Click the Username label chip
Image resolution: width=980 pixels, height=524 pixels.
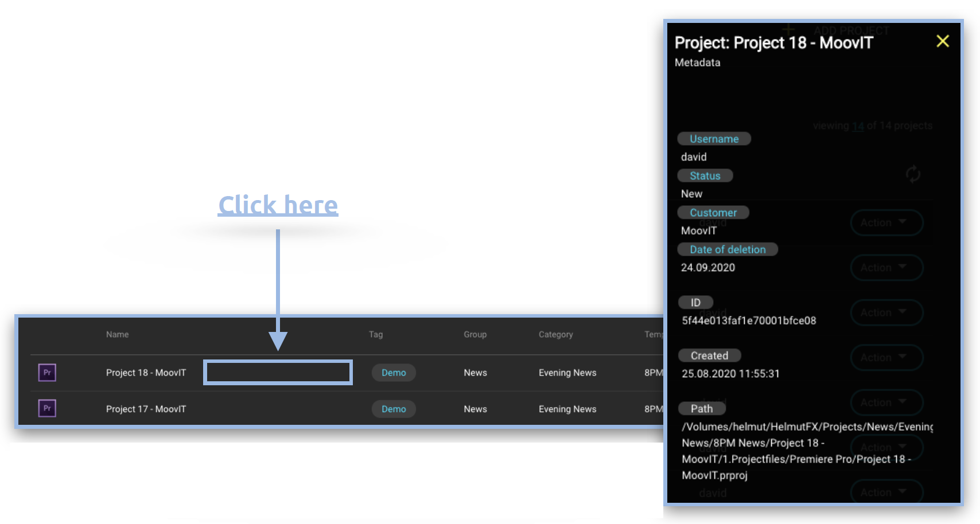[x=714, y=139]
